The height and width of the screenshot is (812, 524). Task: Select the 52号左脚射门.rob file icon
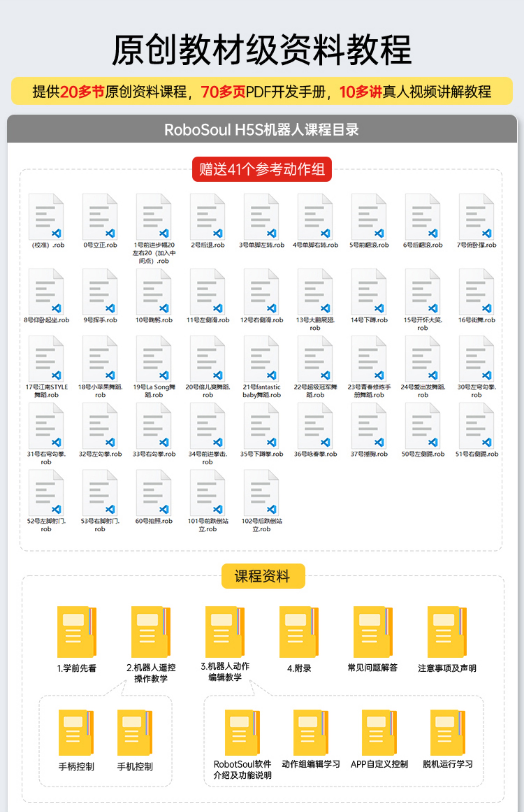[x=46, y=493]
